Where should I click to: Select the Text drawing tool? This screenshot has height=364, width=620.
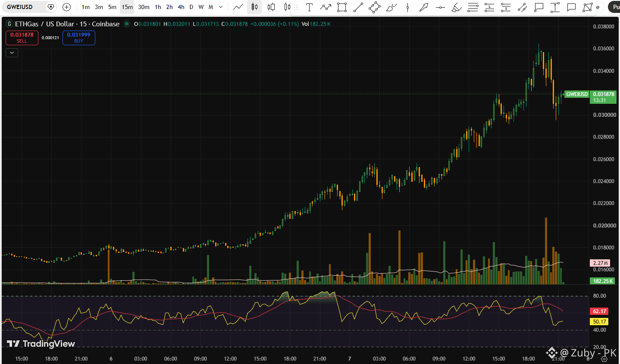pos(309,7)
